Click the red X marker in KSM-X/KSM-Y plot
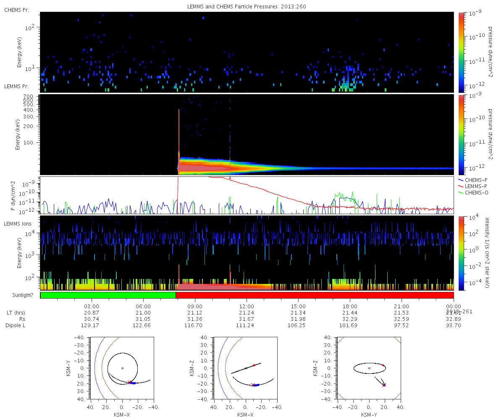Screen dimensions: 504x420 (x=129, y=382)
